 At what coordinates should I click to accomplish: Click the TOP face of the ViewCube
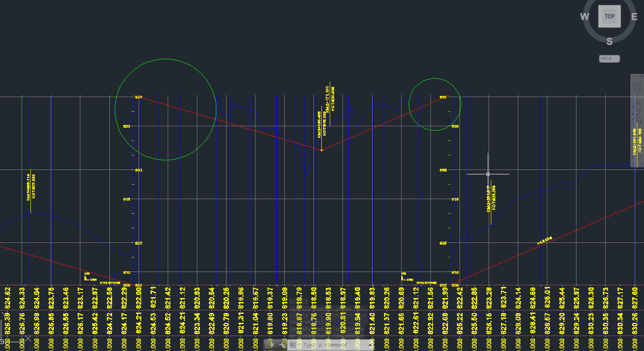[x=610, y=16]
